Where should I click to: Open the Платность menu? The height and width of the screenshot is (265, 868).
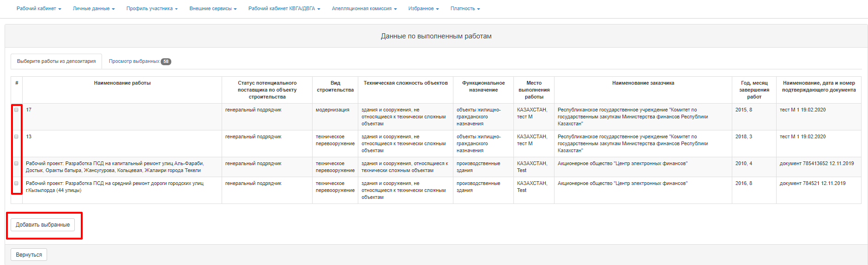465,9
